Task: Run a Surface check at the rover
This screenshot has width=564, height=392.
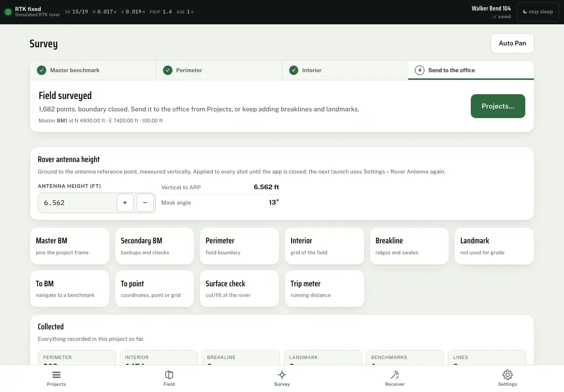Action: (x=239, y=289)
